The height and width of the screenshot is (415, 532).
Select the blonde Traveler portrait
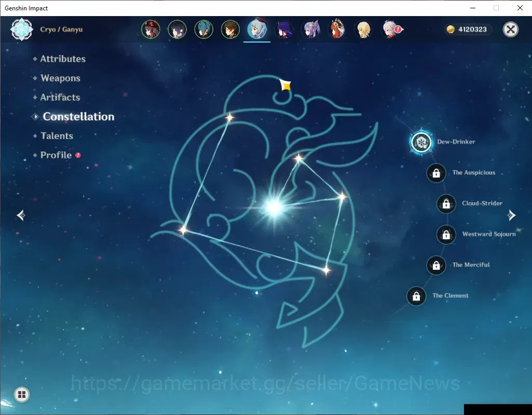364,30
